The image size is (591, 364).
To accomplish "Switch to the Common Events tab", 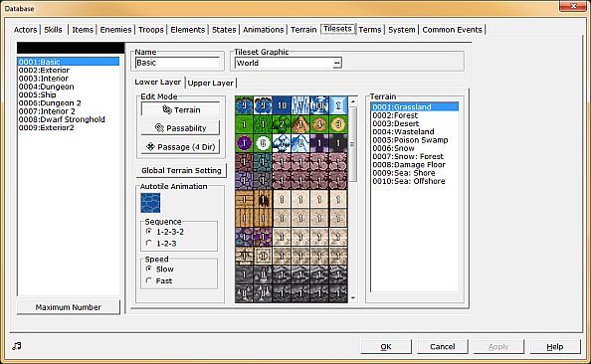I will [452, 30].
